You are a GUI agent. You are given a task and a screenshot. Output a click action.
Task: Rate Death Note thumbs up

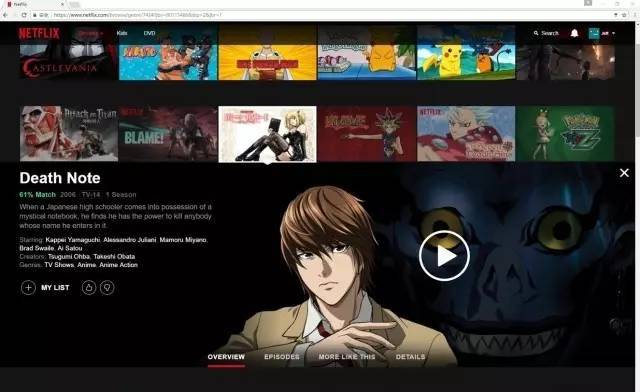(x=89, y=287)
